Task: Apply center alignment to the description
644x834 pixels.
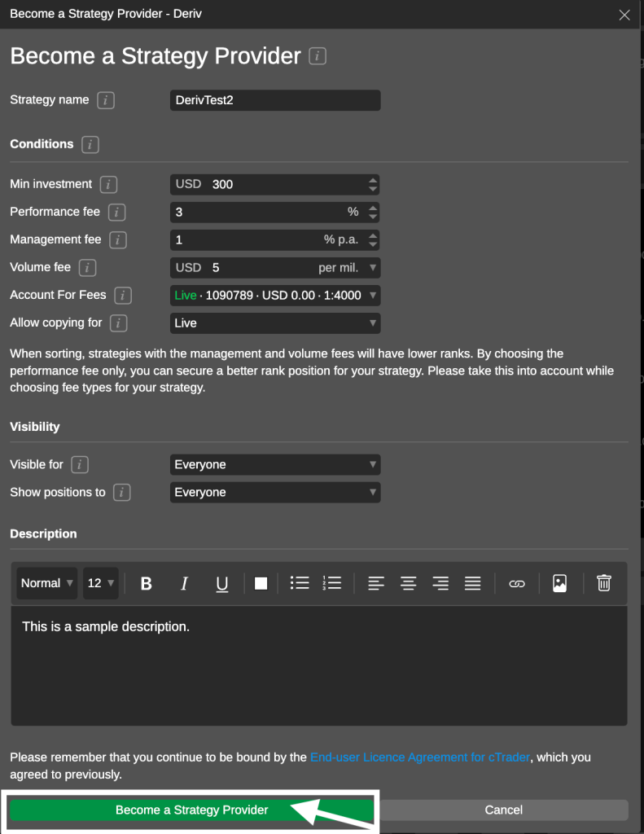Action: [408, 582]
